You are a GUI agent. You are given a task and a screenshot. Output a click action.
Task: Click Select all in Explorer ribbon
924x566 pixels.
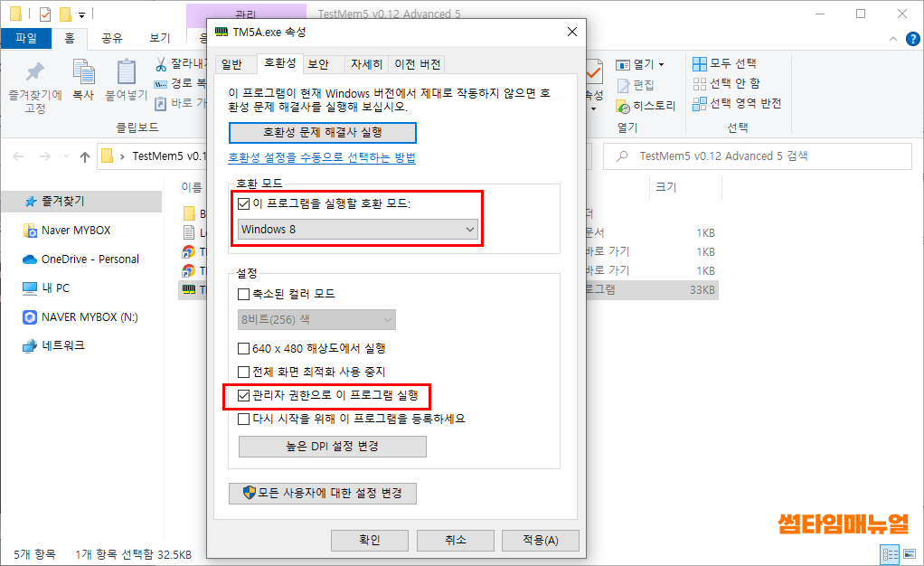coord(724,63)
